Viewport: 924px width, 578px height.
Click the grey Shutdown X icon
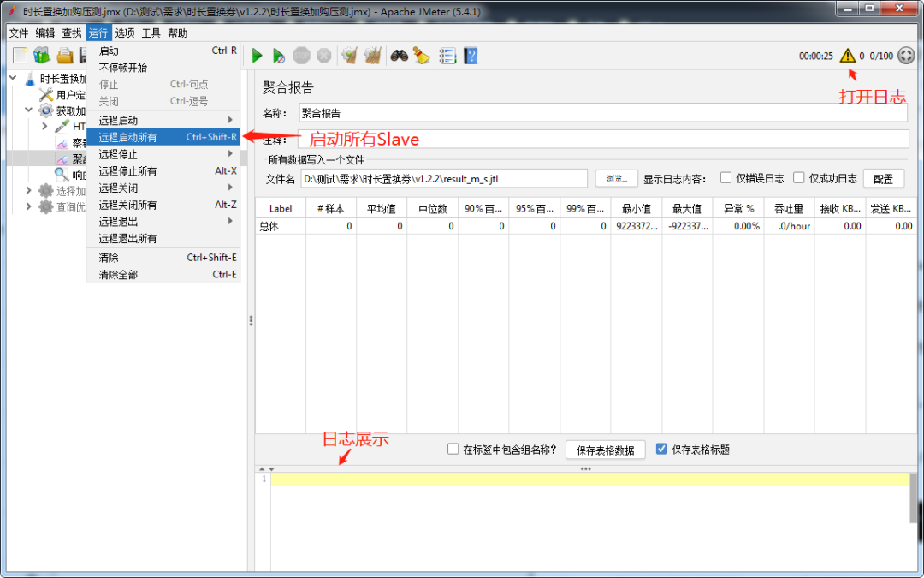(x=323, y=56)
